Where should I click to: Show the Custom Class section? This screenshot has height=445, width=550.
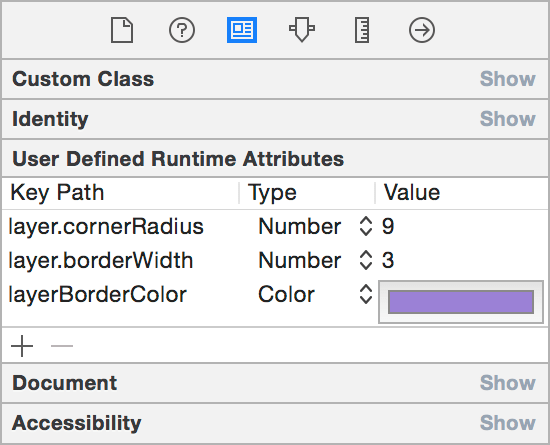(x=507, y=79)
